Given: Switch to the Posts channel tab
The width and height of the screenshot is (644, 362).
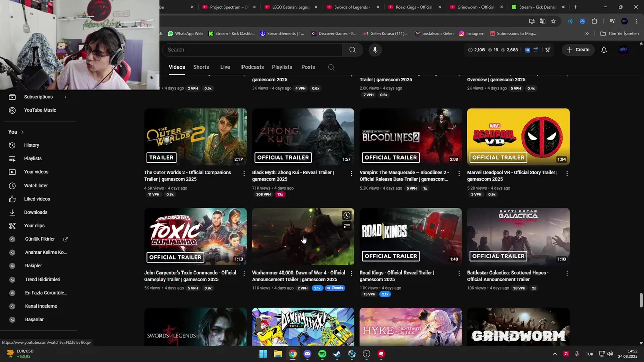Looking at the screenshot, I should click(308, 67).
